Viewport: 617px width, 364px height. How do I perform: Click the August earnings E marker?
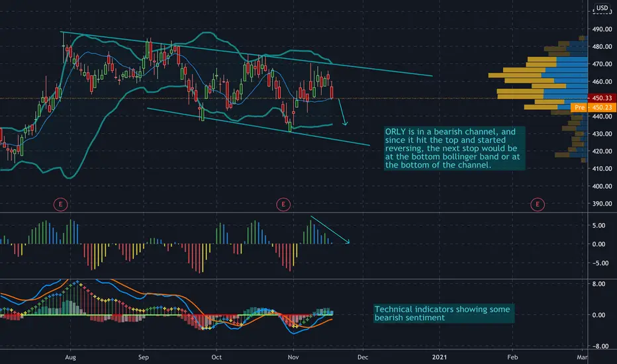coord(60,205)
